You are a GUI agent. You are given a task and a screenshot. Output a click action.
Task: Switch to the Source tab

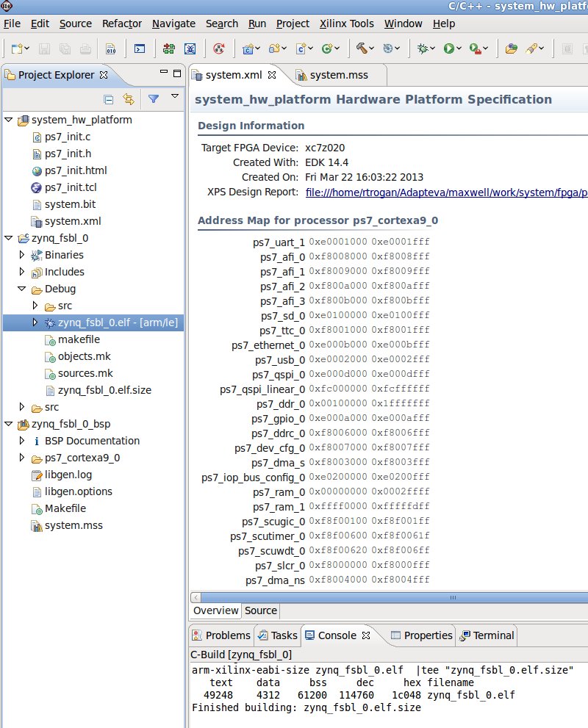pyautogui.click(x=260, y=610)
